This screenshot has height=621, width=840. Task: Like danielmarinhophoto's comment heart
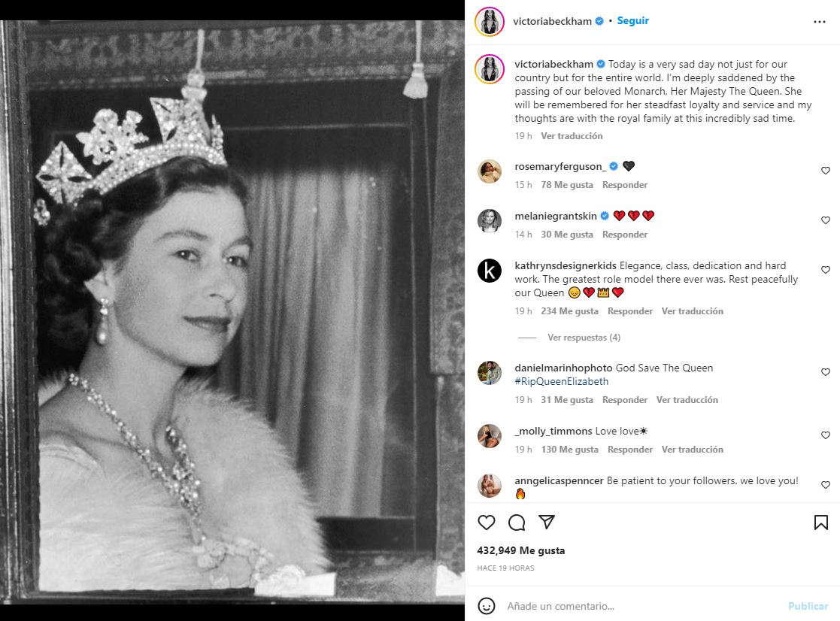pos(826,372)
